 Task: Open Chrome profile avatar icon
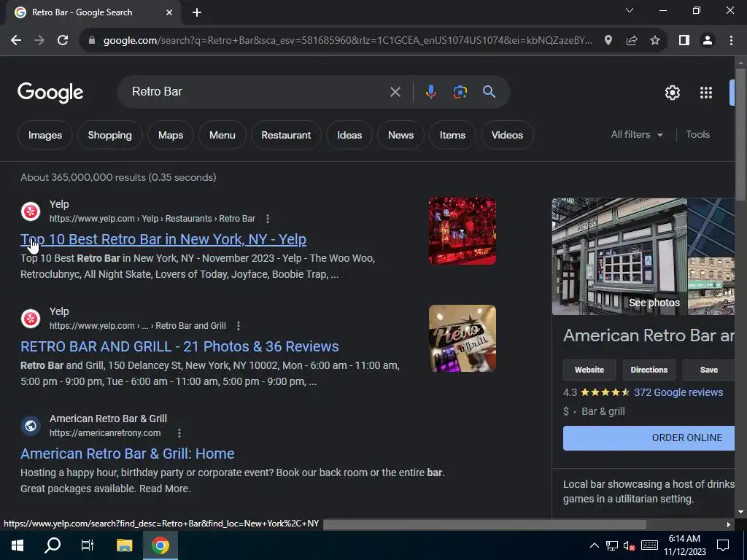click(708, 41)
